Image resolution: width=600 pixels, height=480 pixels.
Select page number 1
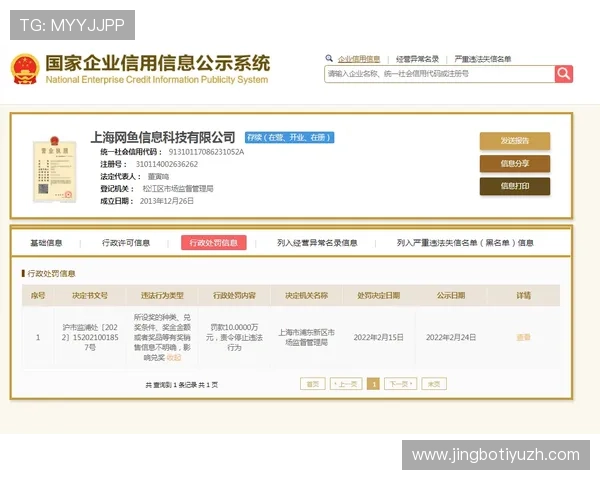click(373, 384)
